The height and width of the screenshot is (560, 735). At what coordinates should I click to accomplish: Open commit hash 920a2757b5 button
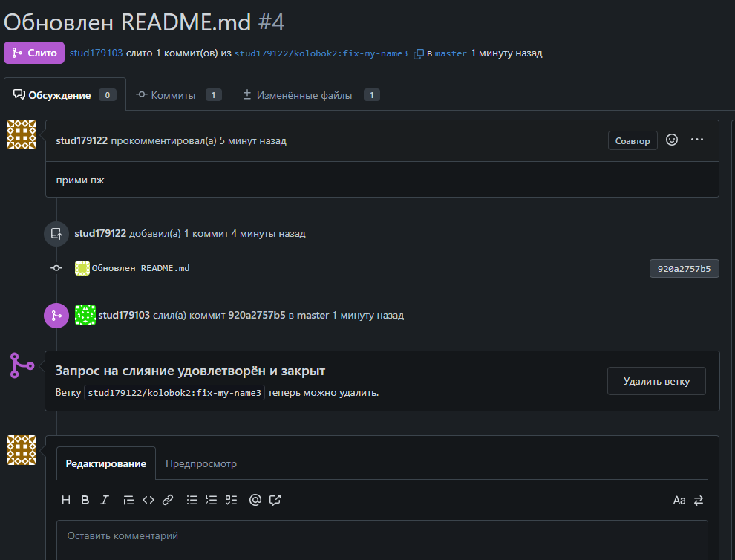tap(684, 268)
